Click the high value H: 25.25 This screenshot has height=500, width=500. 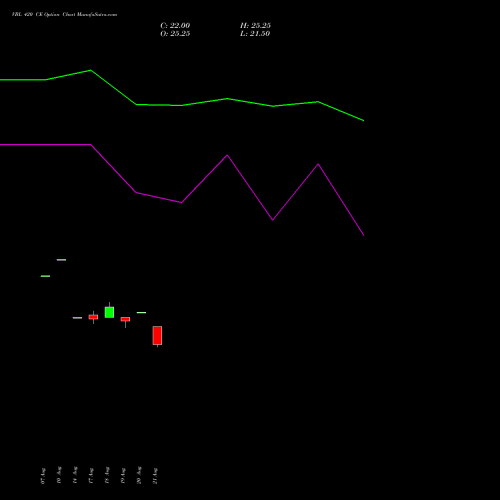pyautogui.click(x=255, y=26)
